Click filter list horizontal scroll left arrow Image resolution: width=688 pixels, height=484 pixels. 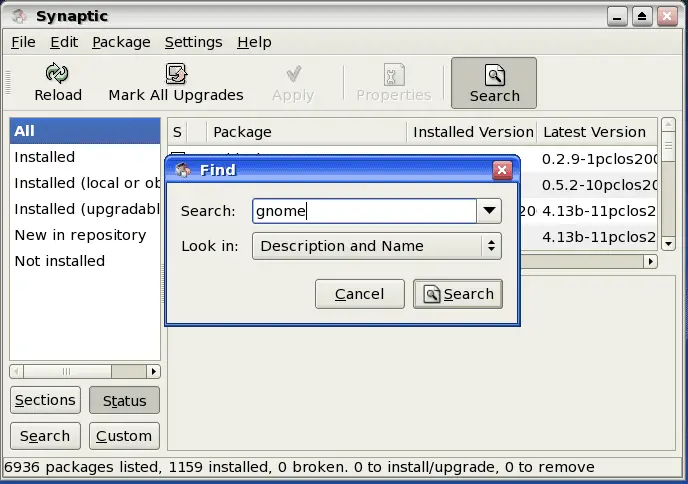17,372
